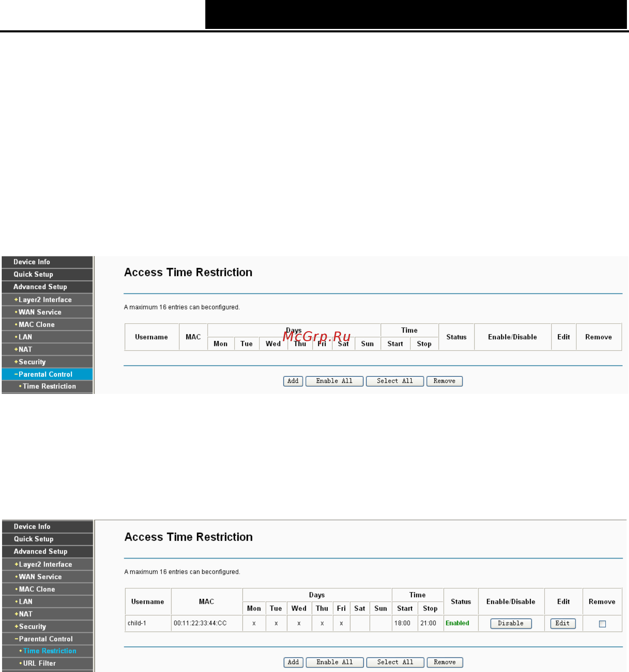Expand NAT in the upper sidebar

(x=47, y=349)
